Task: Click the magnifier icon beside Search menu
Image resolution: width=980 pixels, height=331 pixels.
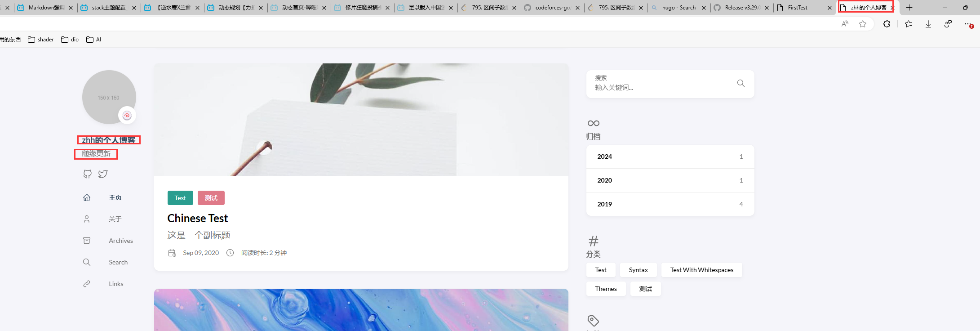Action: click(x=87, y=262)
